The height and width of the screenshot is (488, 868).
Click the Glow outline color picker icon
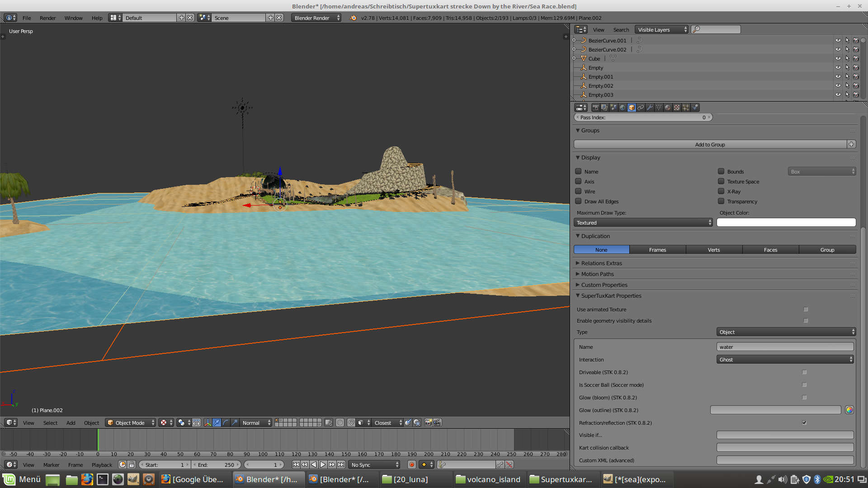point(849,410)
